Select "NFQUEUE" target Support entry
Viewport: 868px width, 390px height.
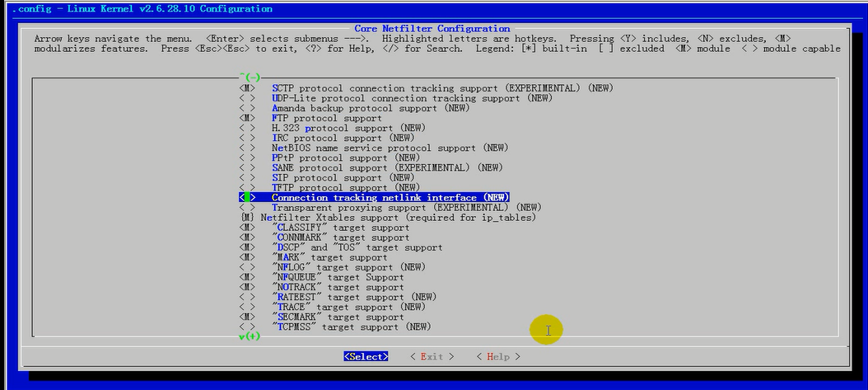338,278
